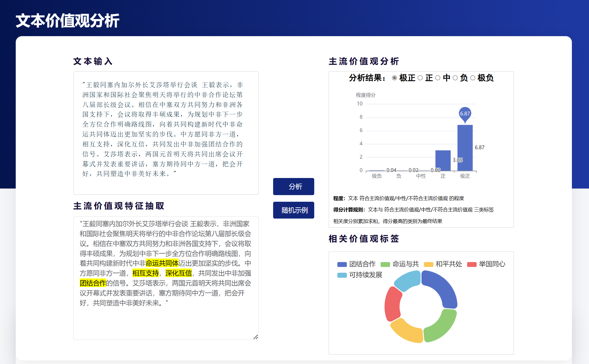Click highlighted keyword 深化互信
Viewport: 589px width, 364px height.
point(178,273)
